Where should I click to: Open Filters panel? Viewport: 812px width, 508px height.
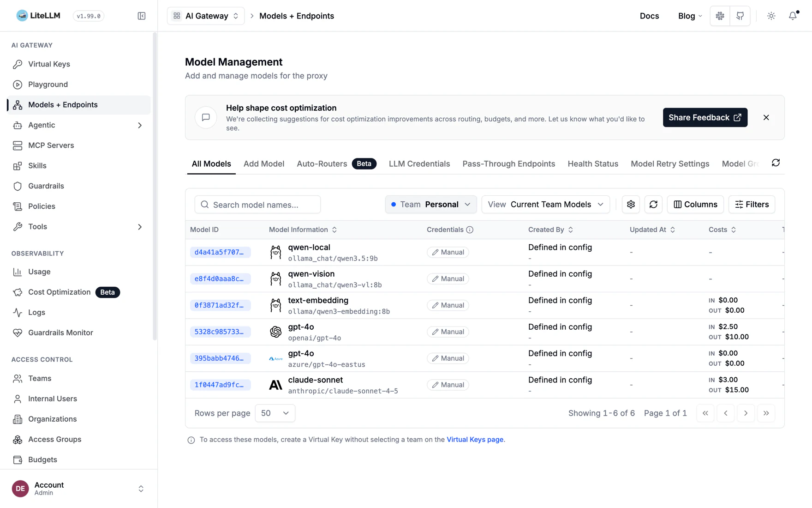(752, 205)
